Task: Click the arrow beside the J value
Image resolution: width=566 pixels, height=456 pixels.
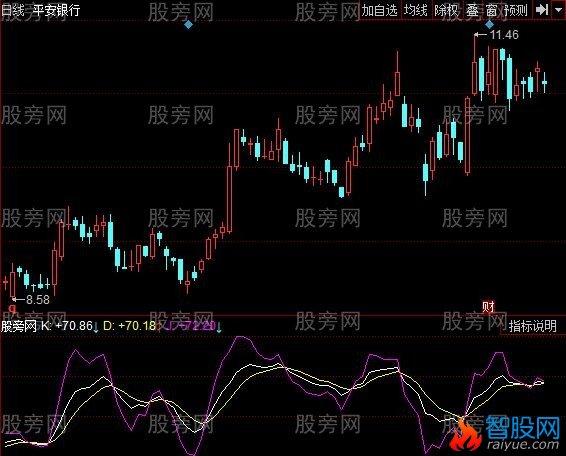Action: 219,327
